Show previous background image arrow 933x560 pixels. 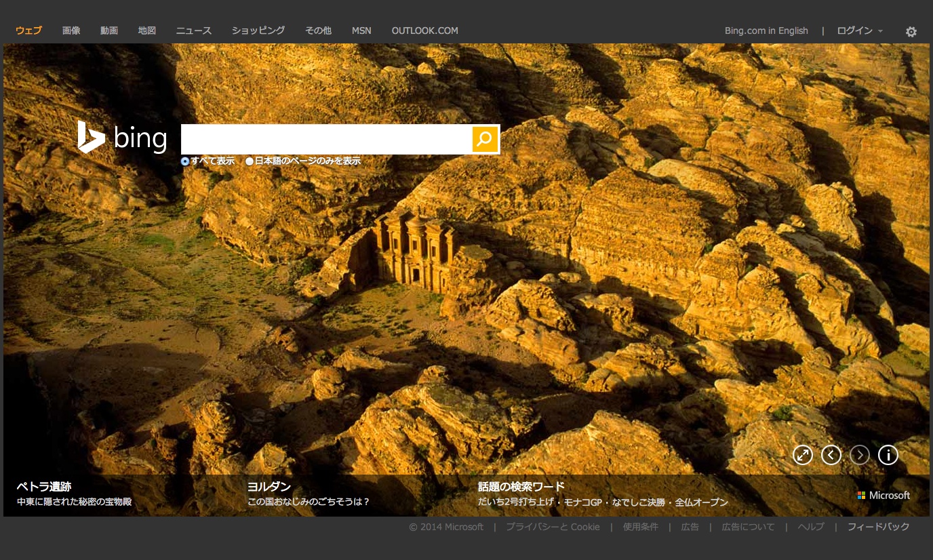831,455
